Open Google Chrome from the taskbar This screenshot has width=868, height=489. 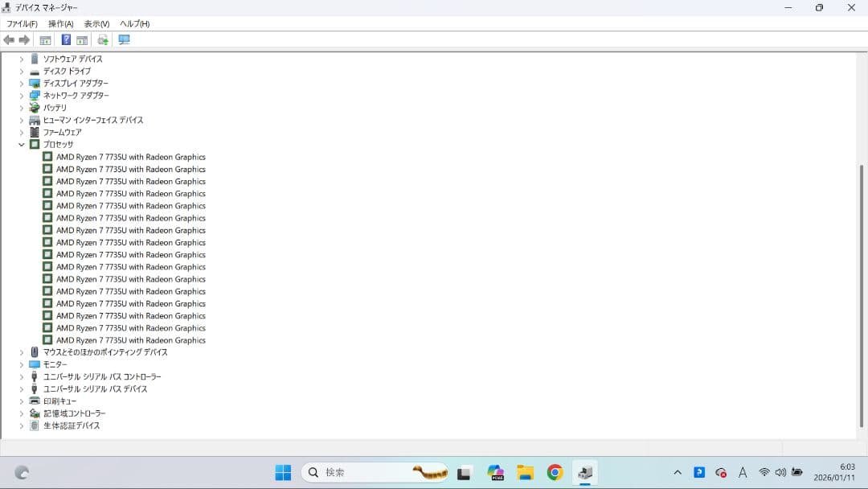tap(555, 472)
